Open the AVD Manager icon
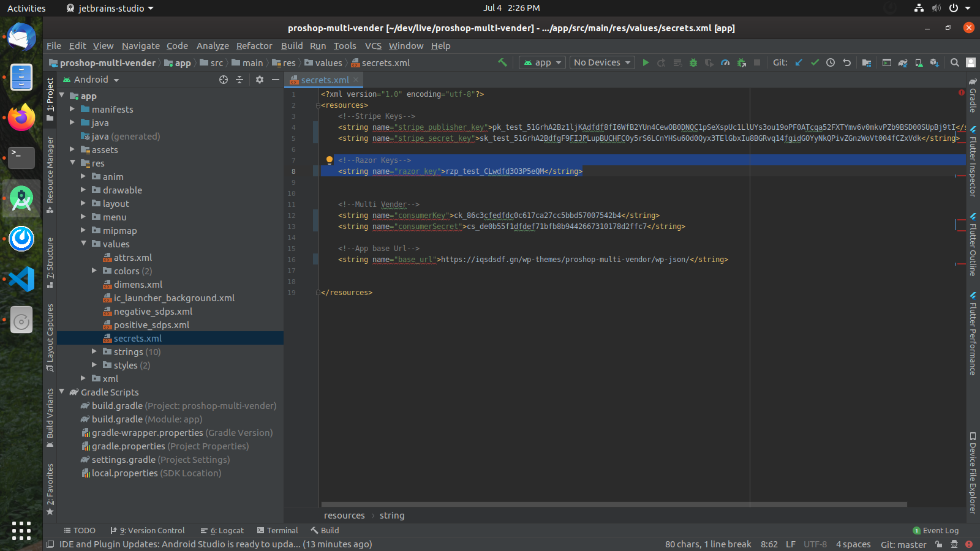Image resolution: width=980 pixels, height=551 pixels. (x=919, y=62)
